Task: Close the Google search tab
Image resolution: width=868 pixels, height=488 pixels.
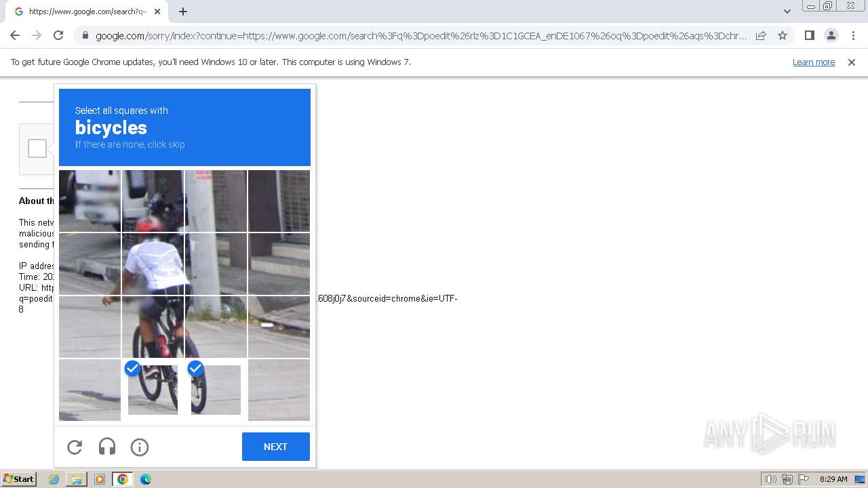Action: (157, 12)
